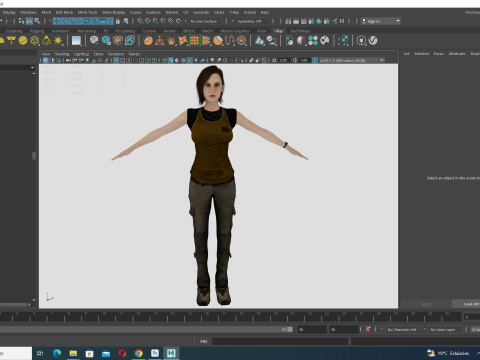Open the Mesh Tools menu
Viewport: 480px width, 360px height.
click(x=87, y=12)
